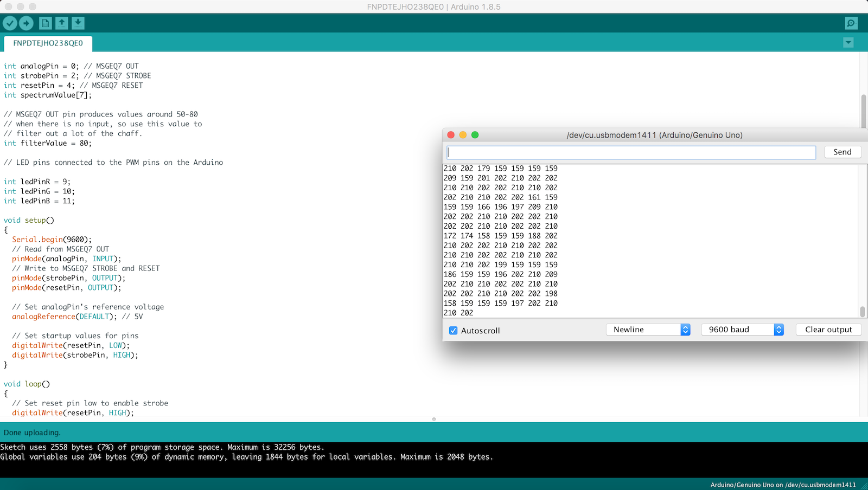The width and height of the screenshot is (868, 490).
Task: Click 'pinMode(resetPin, OUTPUT);' line
Action: [x=67, y=288]
